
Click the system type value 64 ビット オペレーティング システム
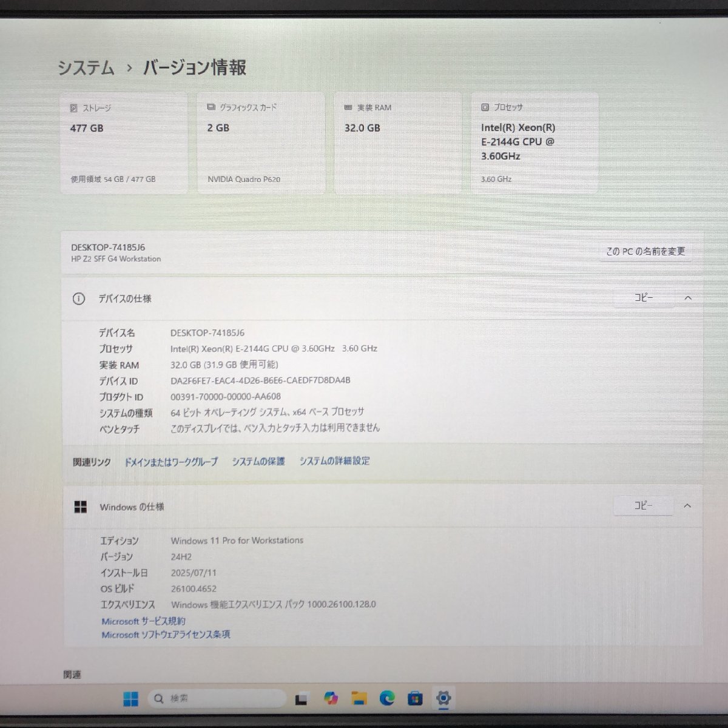pos(268,413)
